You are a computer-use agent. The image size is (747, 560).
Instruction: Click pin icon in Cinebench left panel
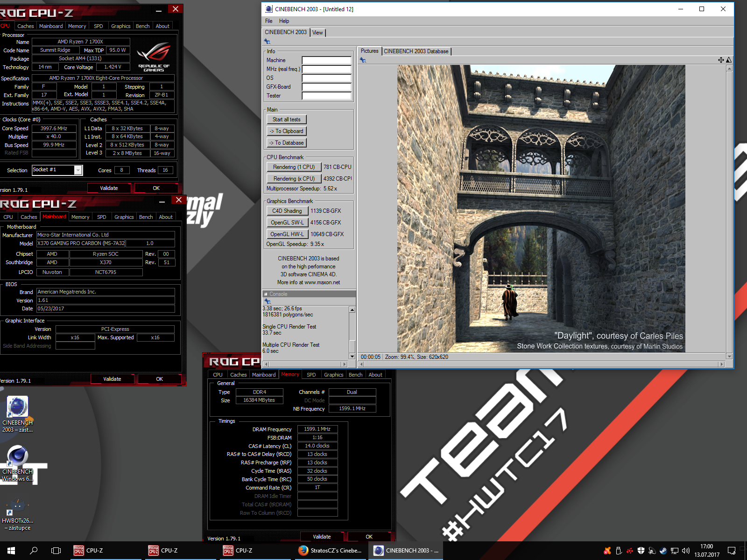[x=268, y=42]
